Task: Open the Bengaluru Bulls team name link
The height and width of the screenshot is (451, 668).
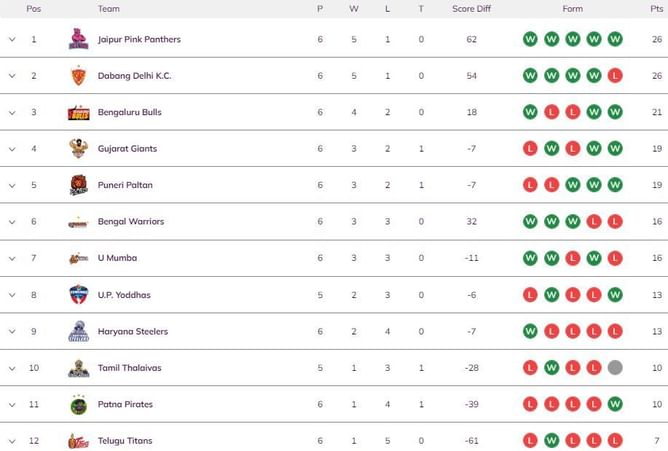Action: click(129, 113)
